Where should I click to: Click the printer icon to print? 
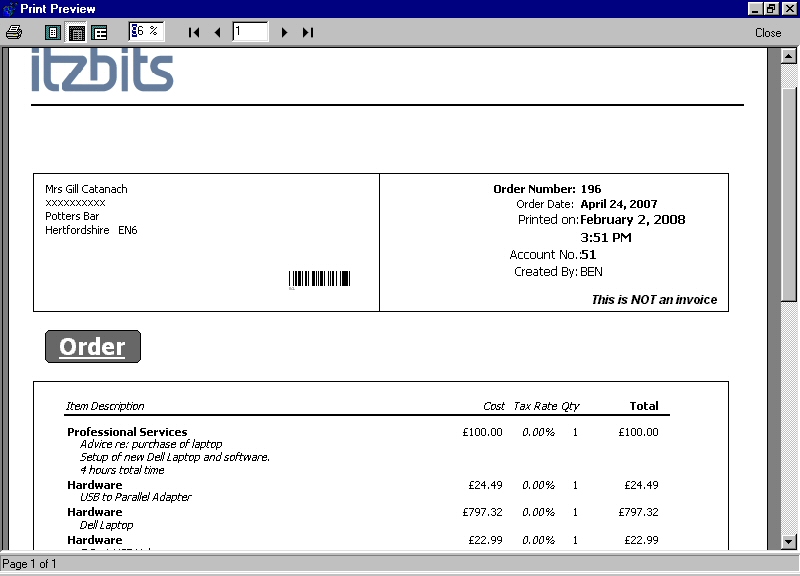tap(14, 32)
